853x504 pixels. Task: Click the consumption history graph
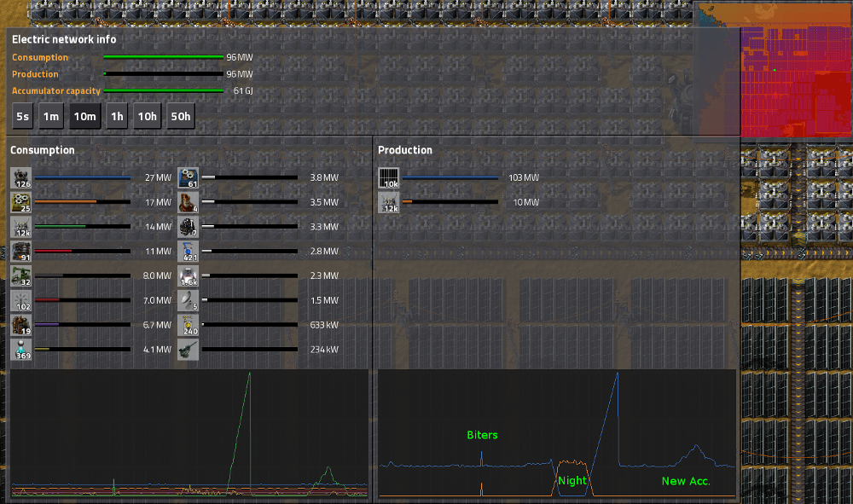tap(189, 433)
